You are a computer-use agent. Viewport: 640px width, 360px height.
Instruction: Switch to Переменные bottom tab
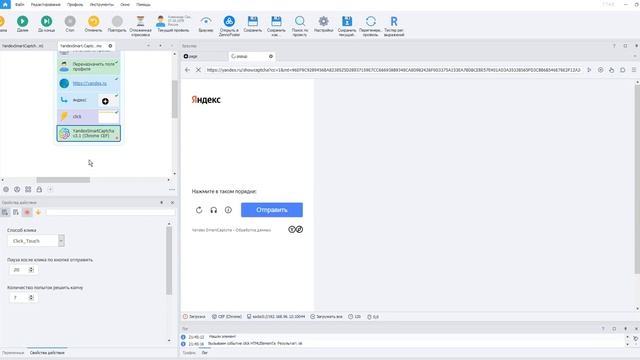pos(13,353)
